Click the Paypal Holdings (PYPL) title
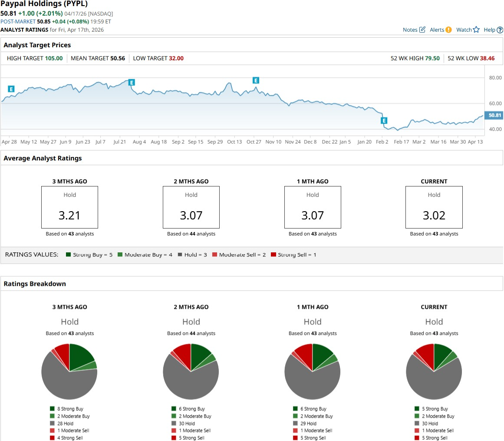Viewport: 504px width, 441px height. tap(44, 4)
